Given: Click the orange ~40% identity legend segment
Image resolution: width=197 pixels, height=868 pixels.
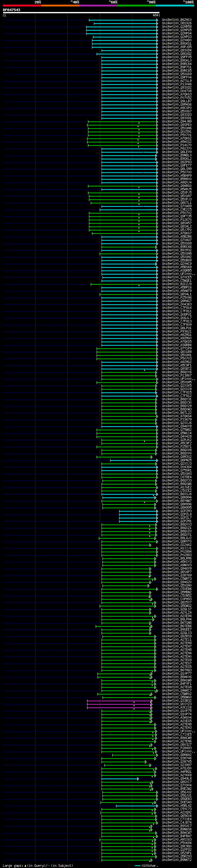Looking at the screenshot, I should coord(60,6).
